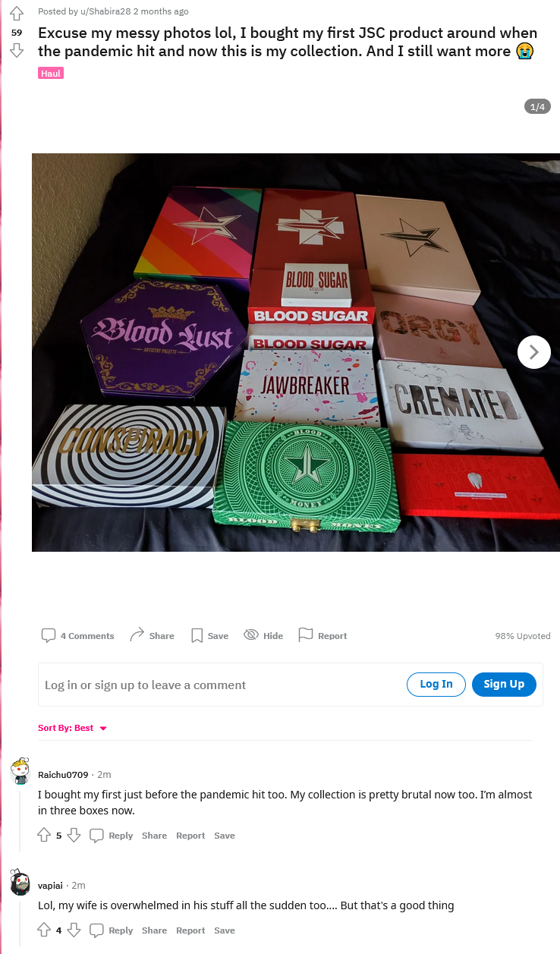Report the post using the flag icon
This screenshot has height=954, width=560.
pos(306,634)
